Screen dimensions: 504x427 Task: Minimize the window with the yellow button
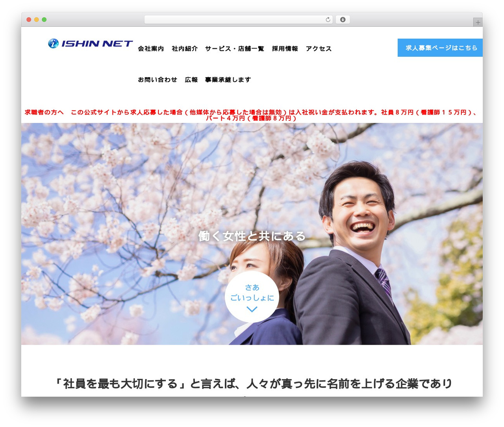[37, 20]
